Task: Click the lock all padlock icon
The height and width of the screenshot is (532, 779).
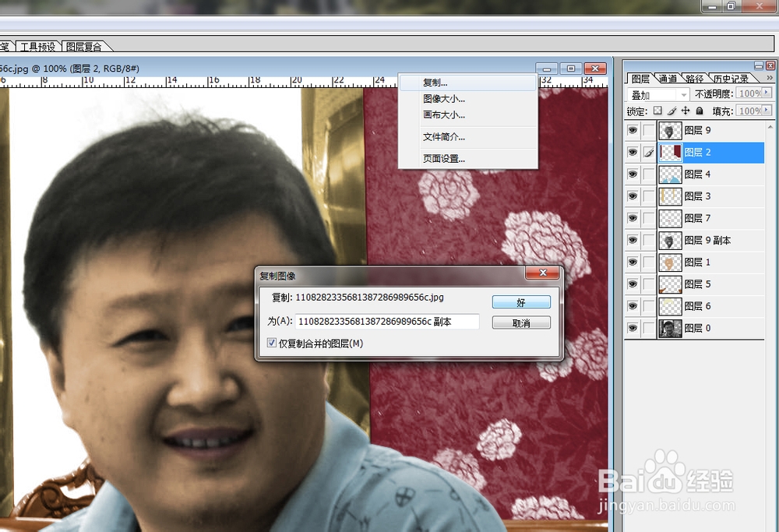Action: click(x=699, y=111)
